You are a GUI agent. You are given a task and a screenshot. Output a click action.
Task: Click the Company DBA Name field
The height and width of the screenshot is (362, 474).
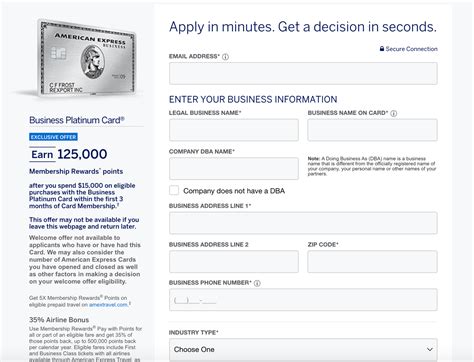click(x=234, y=168)
